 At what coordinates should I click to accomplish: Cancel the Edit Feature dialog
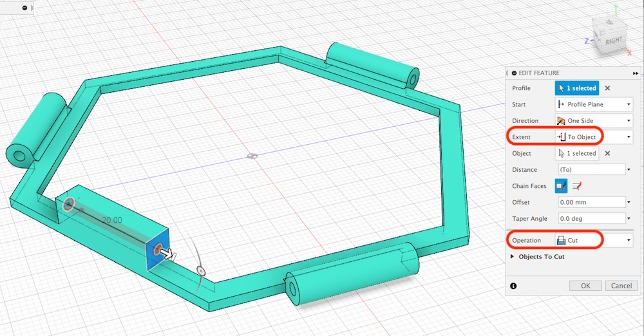coord(621,285)
